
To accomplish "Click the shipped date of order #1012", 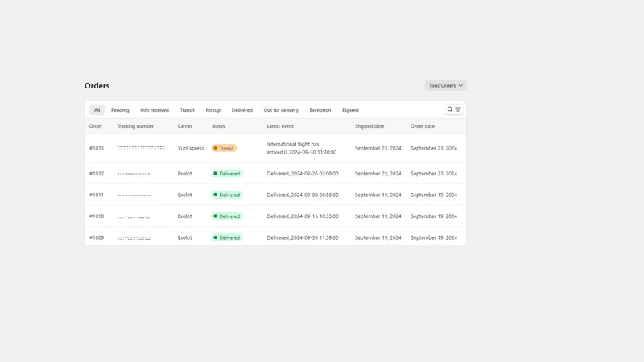I will 378,174.
